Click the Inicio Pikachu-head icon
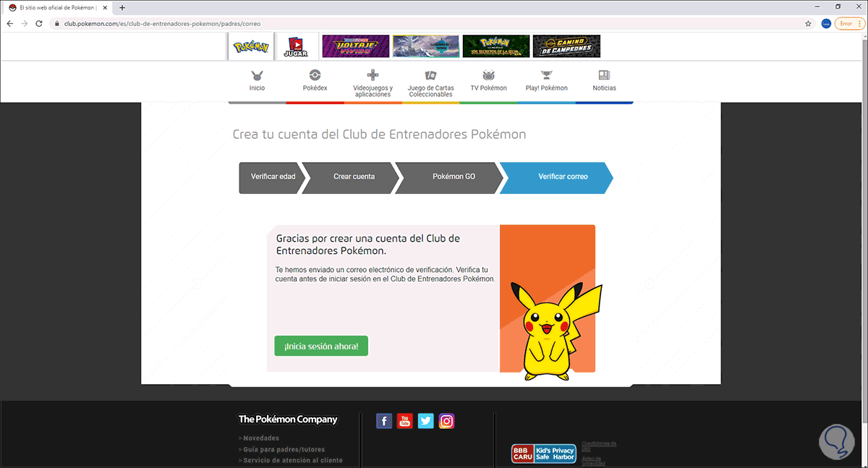Screen dimensions: 868x468 tap(257, 75)
